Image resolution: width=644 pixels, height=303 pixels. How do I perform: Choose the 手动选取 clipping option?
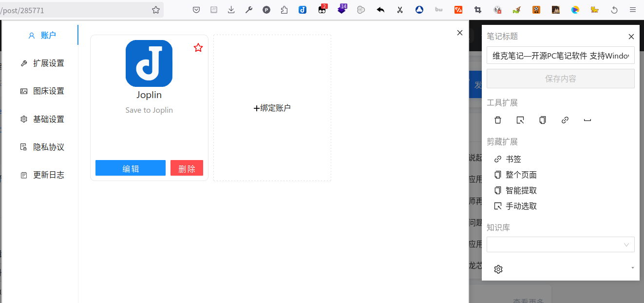[x=515, y=206]
